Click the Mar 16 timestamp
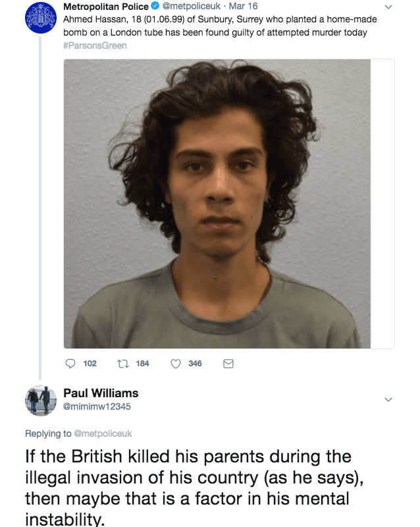This screenshot has width=420, height=527. tap(244, 6)
